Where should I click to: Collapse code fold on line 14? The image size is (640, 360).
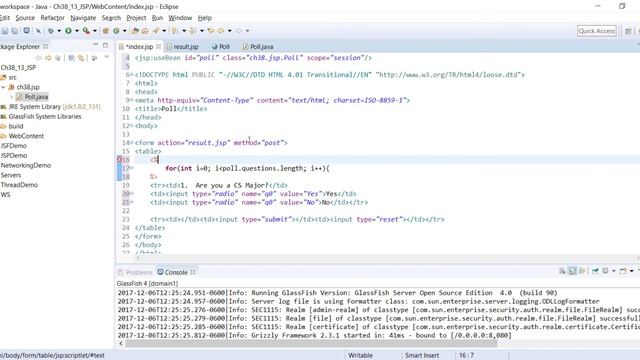pyautogui.click(x=132, y=143)
